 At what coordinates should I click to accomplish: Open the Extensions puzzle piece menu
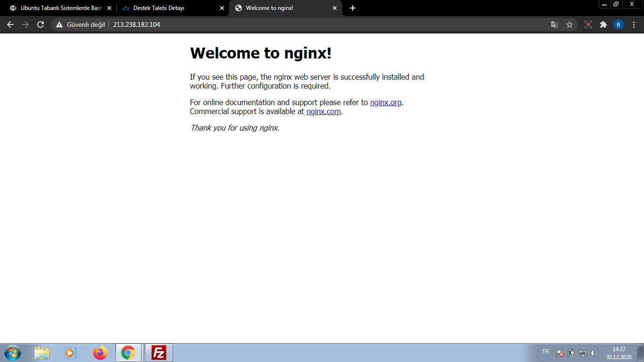(603, 25)
